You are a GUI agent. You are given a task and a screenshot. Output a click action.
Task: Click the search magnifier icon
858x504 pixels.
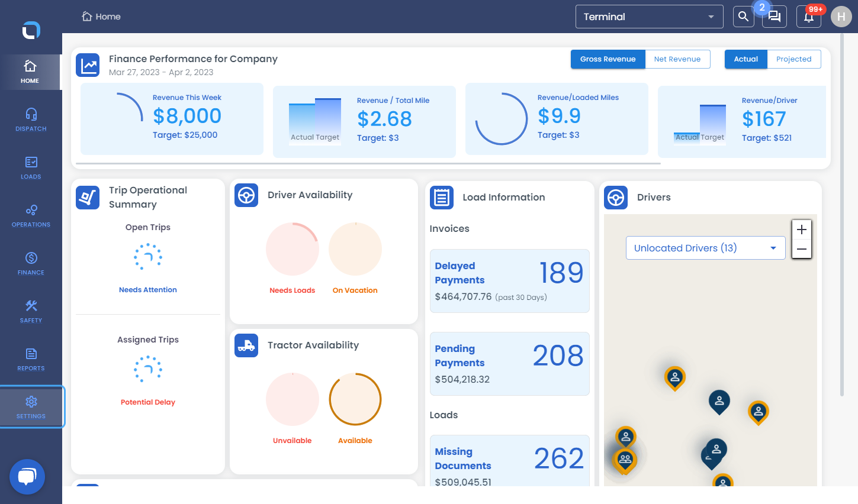(743, 17)
